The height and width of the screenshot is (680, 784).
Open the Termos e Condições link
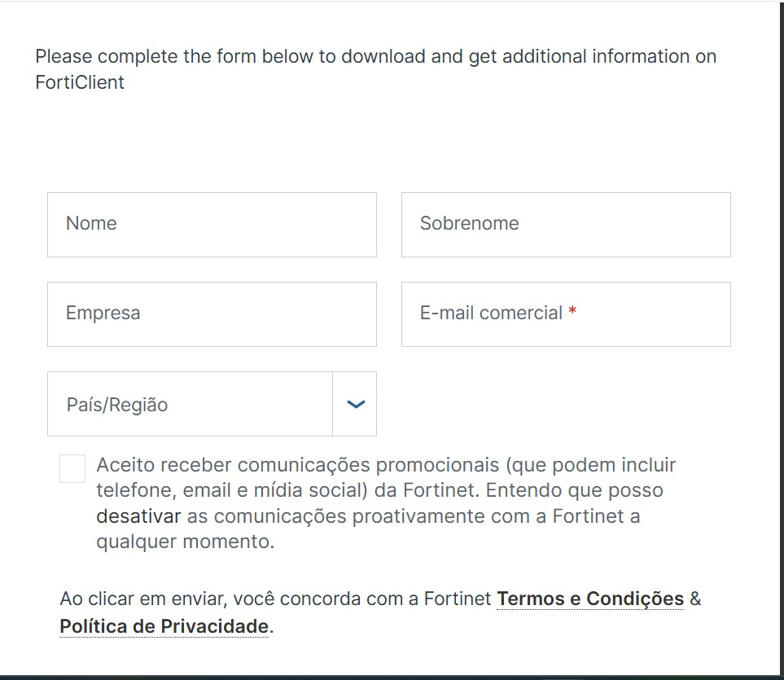click(590, 599)
